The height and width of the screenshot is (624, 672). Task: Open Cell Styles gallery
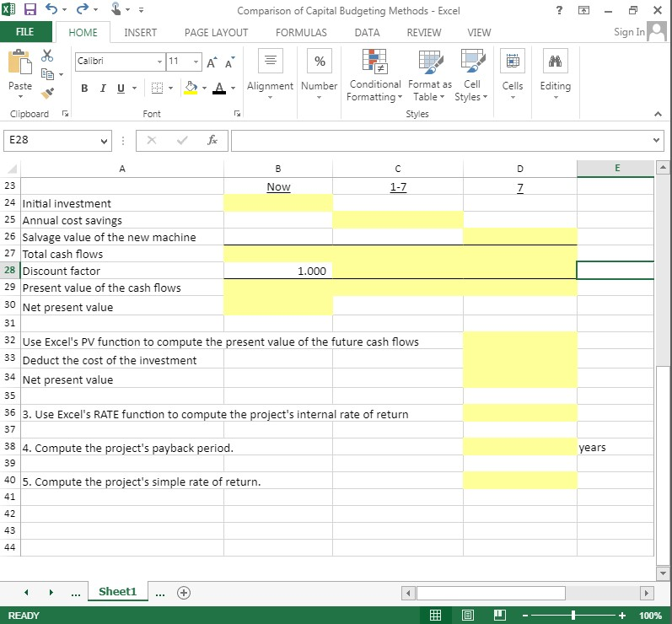pos(471,75)
